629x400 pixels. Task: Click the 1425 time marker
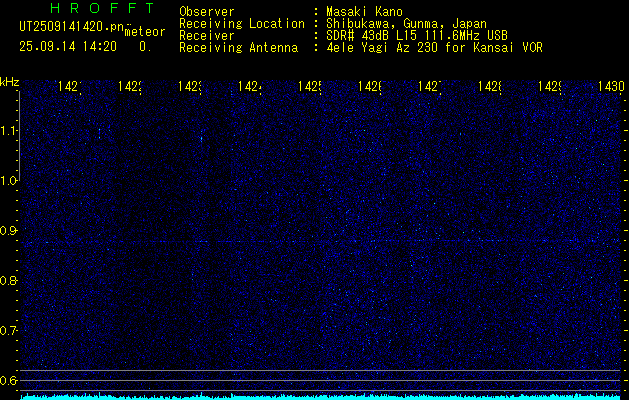point(310,86)
